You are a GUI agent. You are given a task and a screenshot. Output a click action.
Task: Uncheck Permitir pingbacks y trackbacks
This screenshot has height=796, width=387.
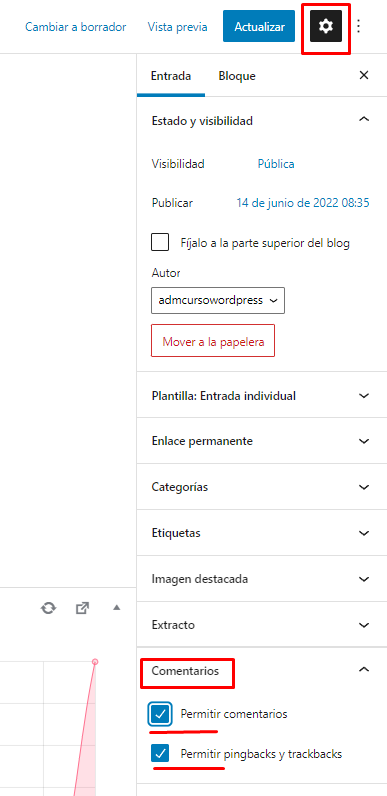160,754
